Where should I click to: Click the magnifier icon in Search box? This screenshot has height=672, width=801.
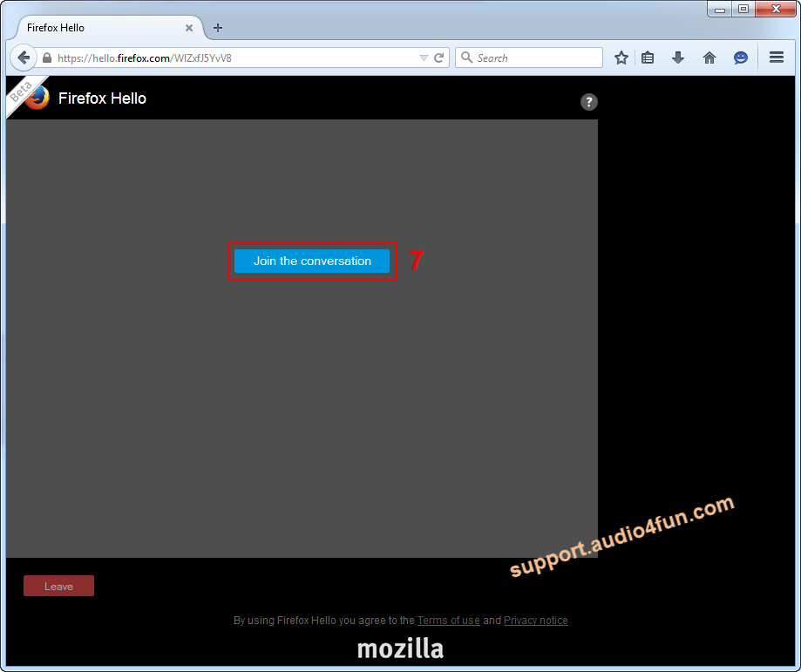tap(466, 58)
